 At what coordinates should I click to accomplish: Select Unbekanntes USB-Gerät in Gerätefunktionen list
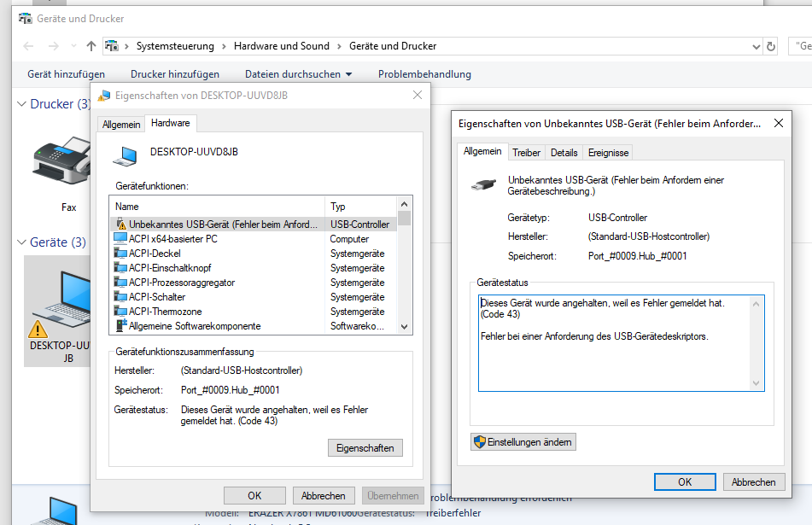(213, 223)
